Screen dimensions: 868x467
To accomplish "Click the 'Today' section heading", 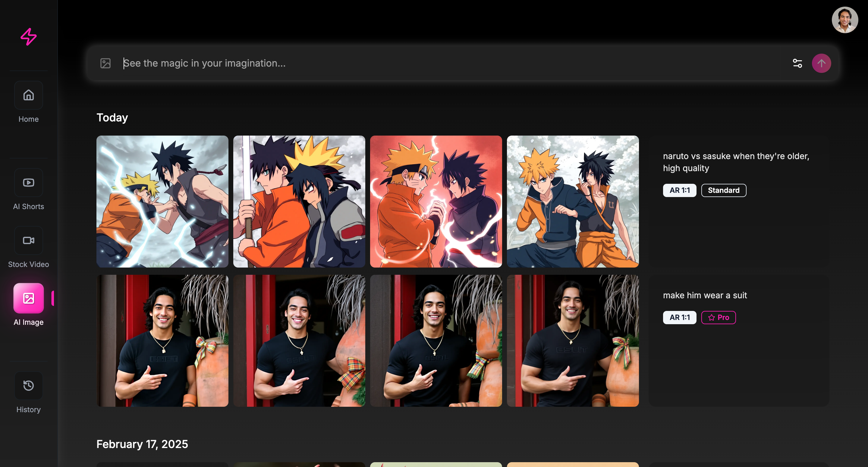I will click(112, 118).
